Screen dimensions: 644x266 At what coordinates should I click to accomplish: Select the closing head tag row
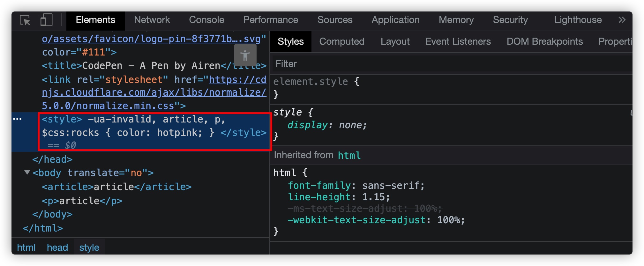pyautogui.click(x=52, y=159)
